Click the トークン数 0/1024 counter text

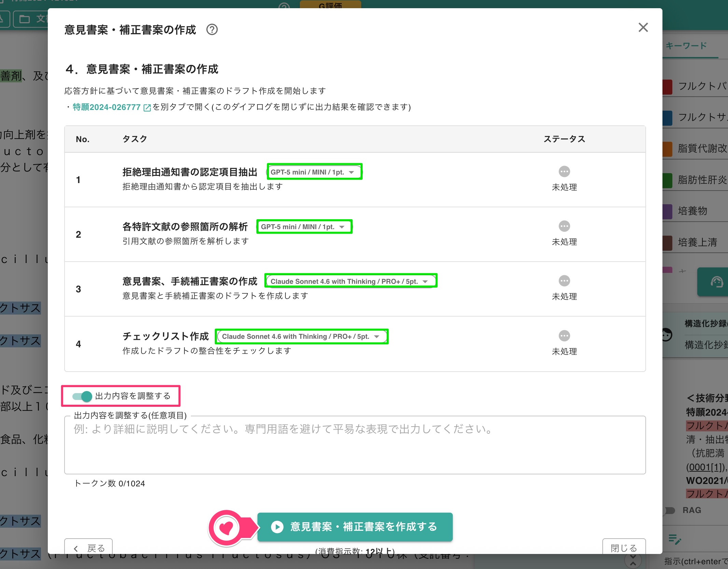[x=109, y=484]
